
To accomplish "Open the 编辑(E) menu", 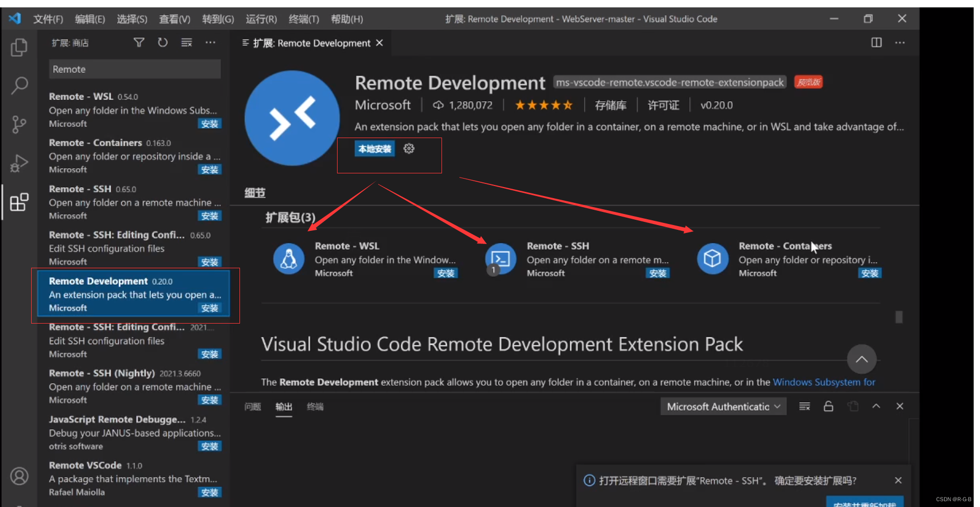I will click(x=90, y=19).
